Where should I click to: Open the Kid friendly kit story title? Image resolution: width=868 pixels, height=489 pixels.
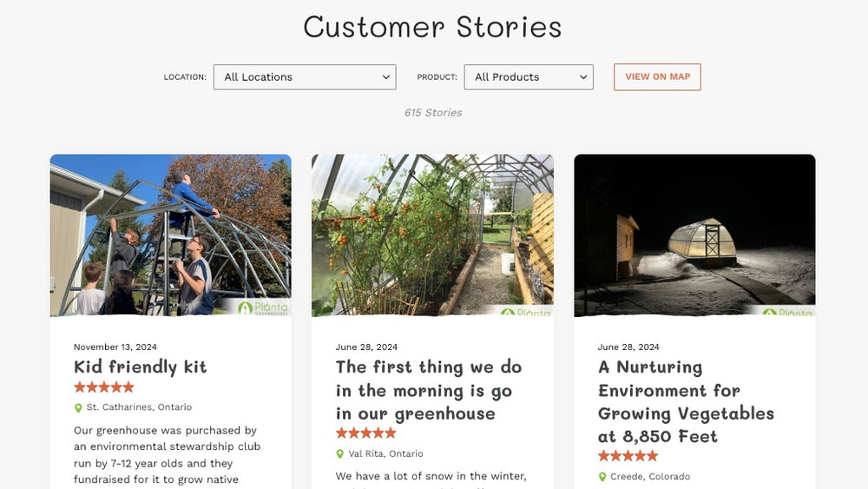coord(141,367)
